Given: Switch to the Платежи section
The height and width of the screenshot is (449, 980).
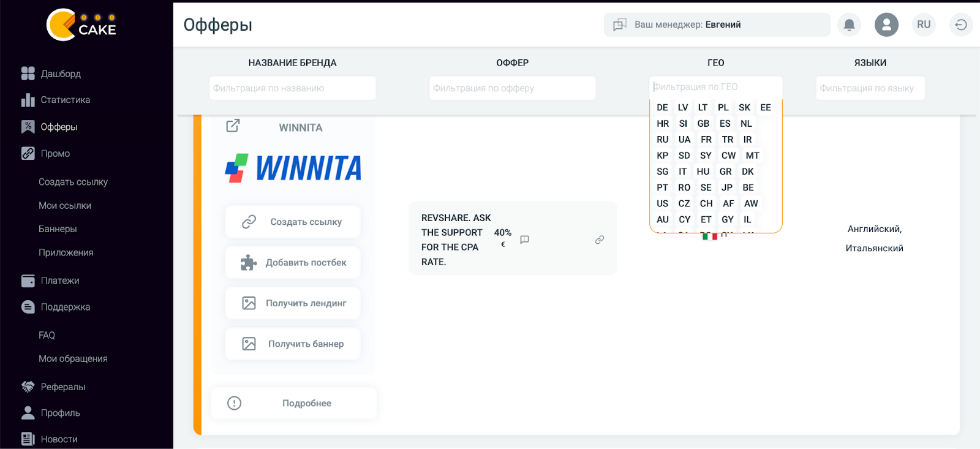Looking at the screenshot, I should tap(59, 281).
